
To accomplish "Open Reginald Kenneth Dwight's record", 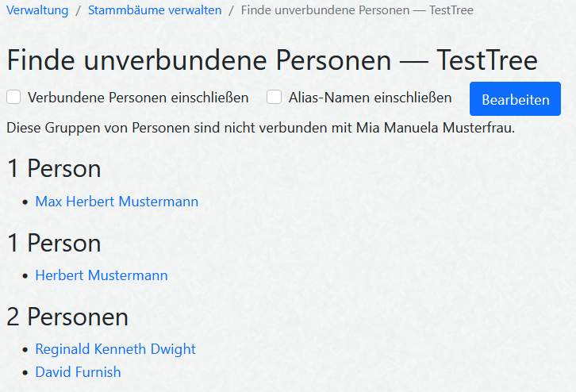I will 115,349.
